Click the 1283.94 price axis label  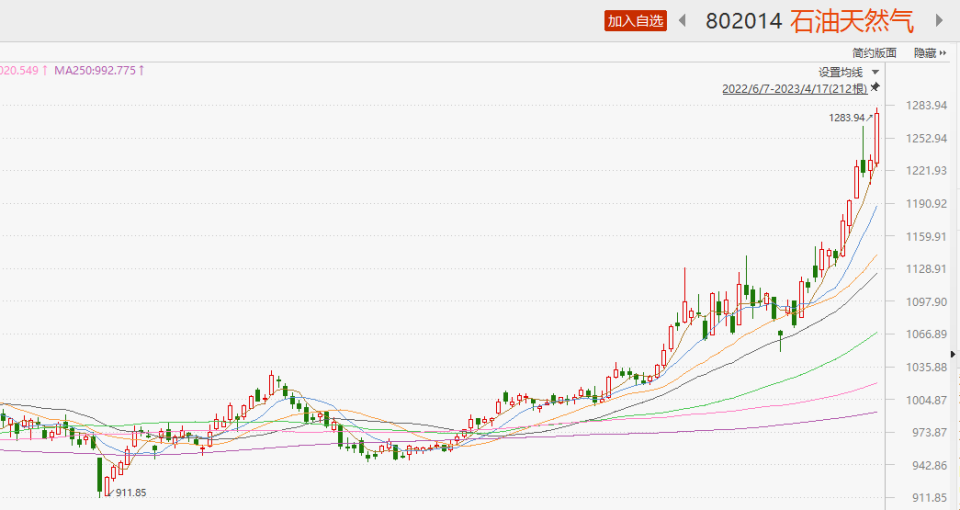click(926, 106)
